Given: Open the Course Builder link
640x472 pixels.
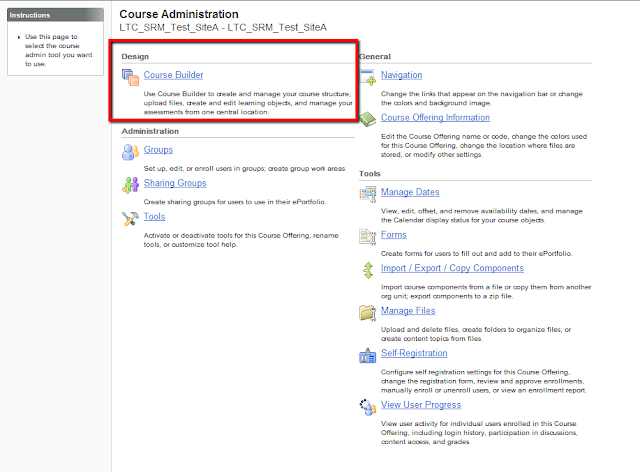Looking at the screenshot, I should (173, 75).
